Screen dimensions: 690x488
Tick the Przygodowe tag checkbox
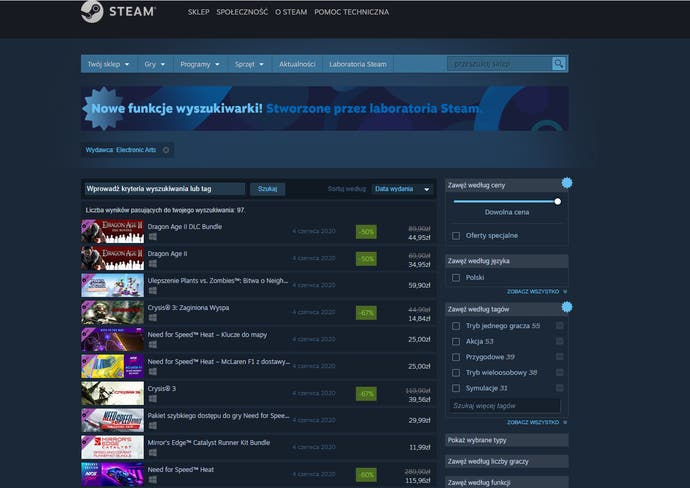tap(456, 357)
